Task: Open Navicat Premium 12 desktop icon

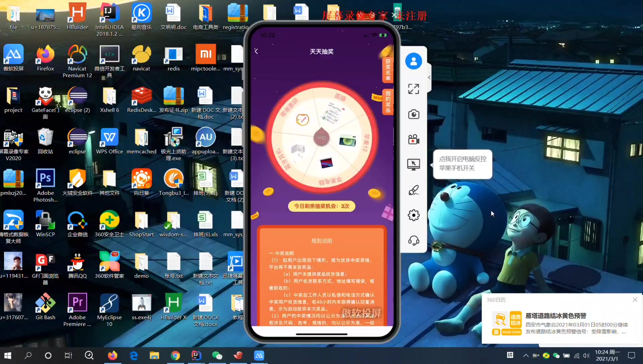Action: point(77,62)
